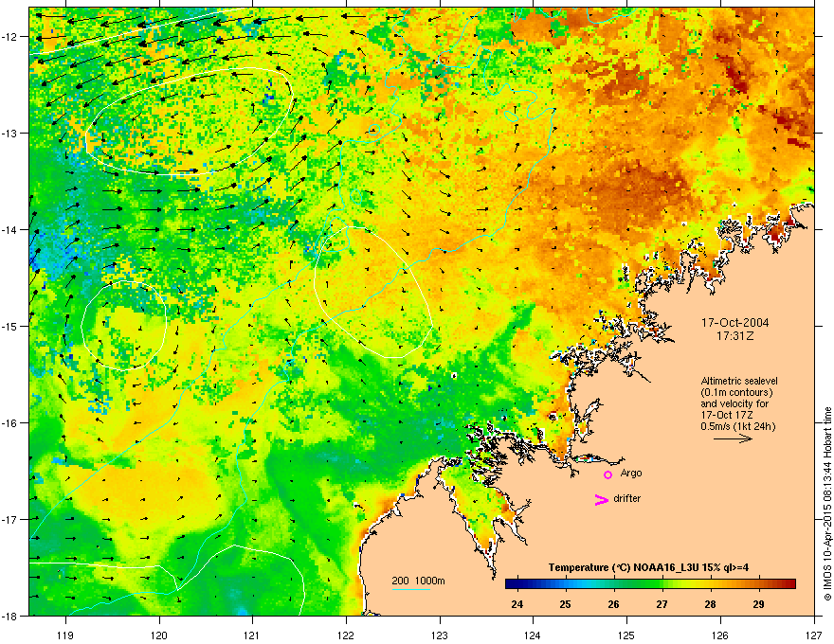Click the "Altimetric sealevel" caption line
Screen dimensions: 834x644
pyautogui.click(x=739, y=381)
